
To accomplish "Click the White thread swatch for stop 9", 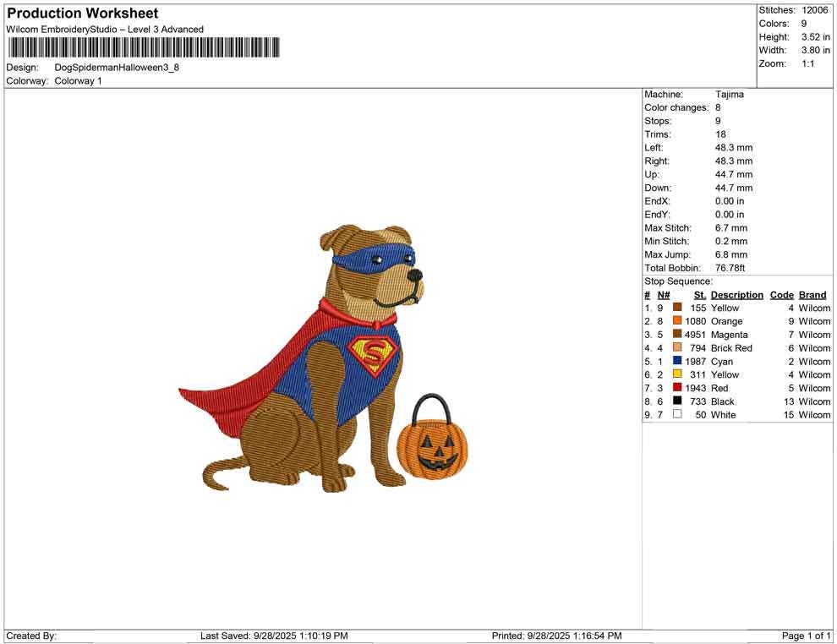I will (676, 414).
